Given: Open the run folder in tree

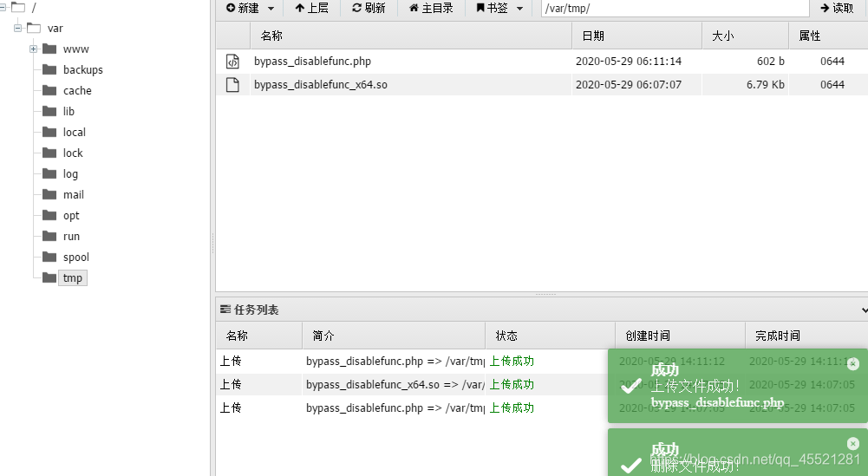Looking at the screenshot, I should (71, 237).
